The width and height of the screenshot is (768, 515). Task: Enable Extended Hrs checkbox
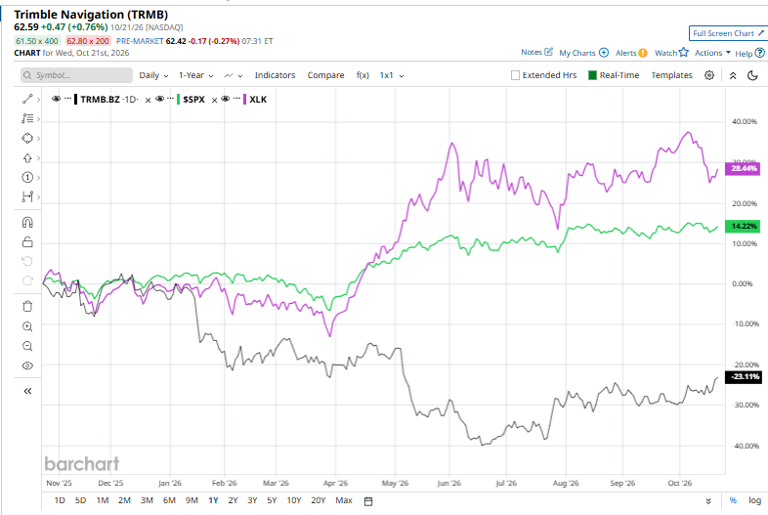pyautogui.click(x=515, y=75)
